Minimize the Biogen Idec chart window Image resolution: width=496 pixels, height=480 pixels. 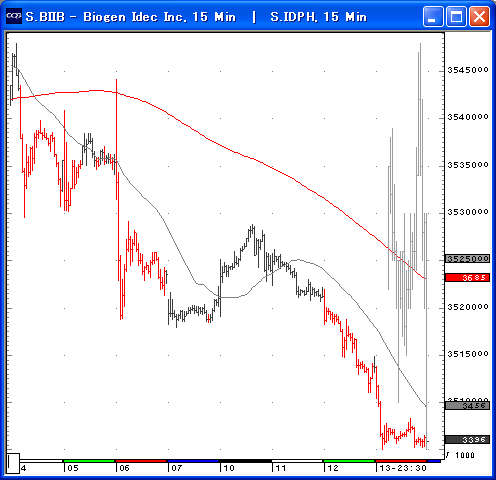tap(433, 16)
